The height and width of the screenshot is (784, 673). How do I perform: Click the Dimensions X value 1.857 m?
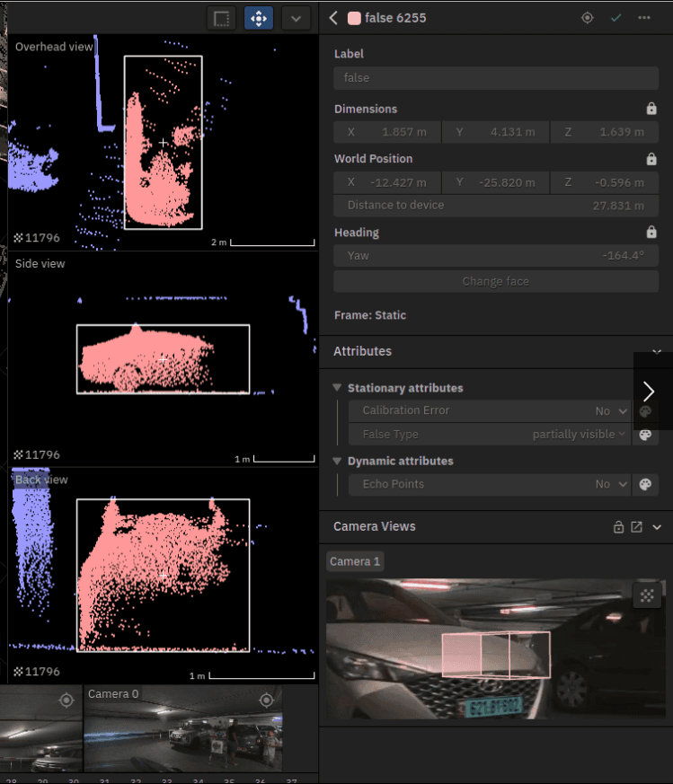click(387, 132)
